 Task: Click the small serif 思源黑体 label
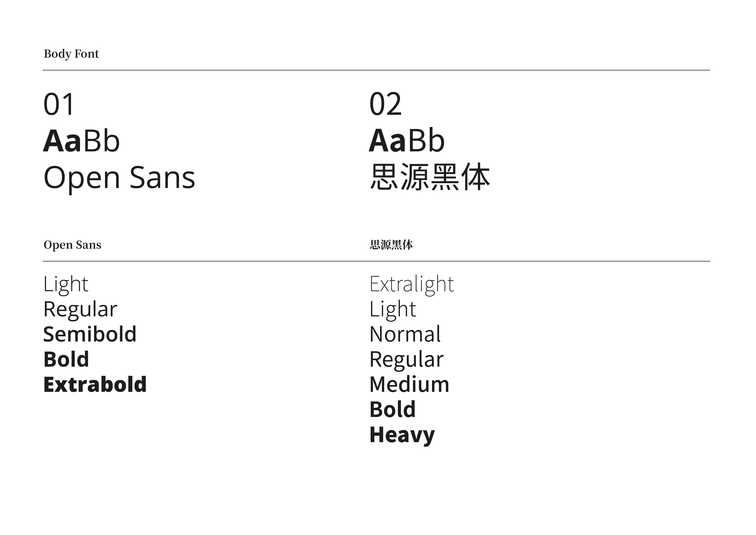[391, 245]
